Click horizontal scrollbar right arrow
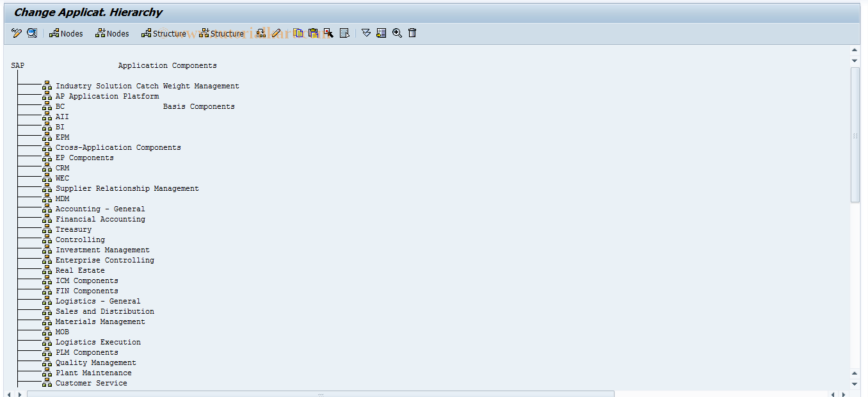 [844, 394]
